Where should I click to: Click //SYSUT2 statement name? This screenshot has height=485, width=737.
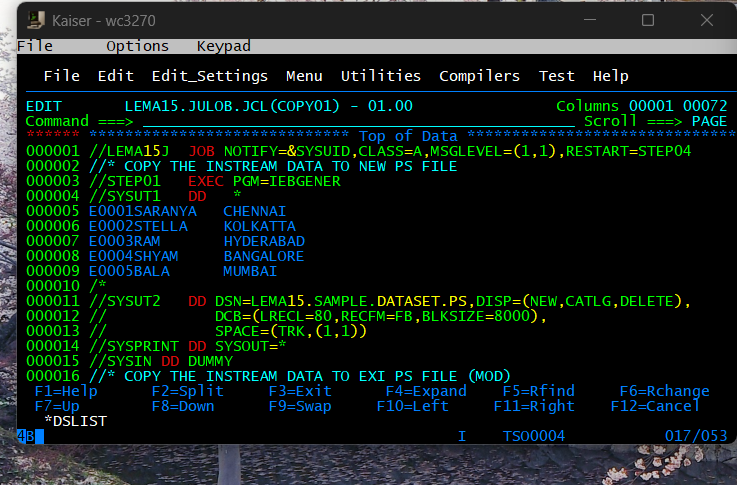click(x=125, y=301)
